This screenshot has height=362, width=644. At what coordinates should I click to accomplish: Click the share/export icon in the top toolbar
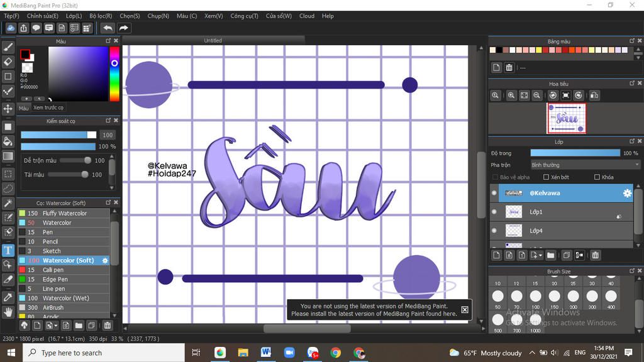point(23,28)
